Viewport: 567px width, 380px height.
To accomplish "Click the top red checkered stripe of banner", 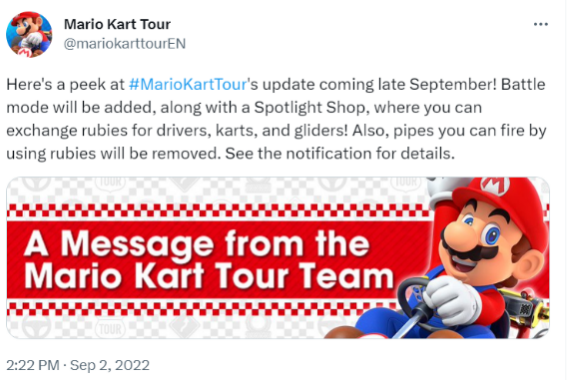I will pos(219,210).
